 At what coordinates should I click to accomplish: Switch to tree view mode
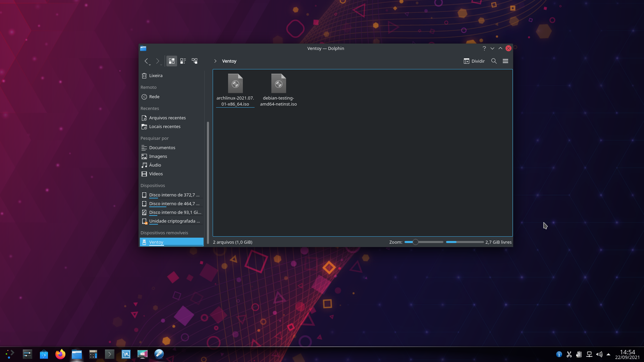195,61
